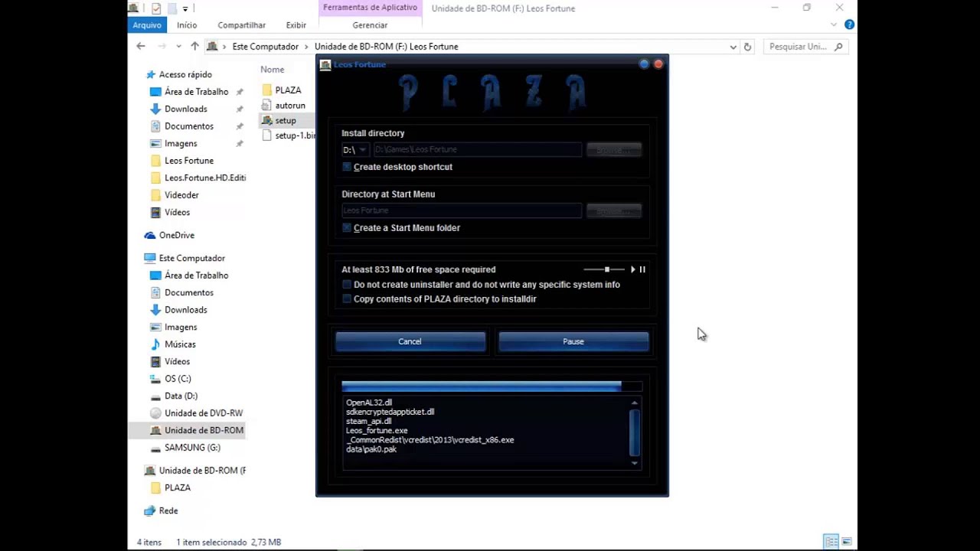The image size is (980, 551).
Task: Click Este Computador in address breadcrumb
Action: tap(265, 47)
